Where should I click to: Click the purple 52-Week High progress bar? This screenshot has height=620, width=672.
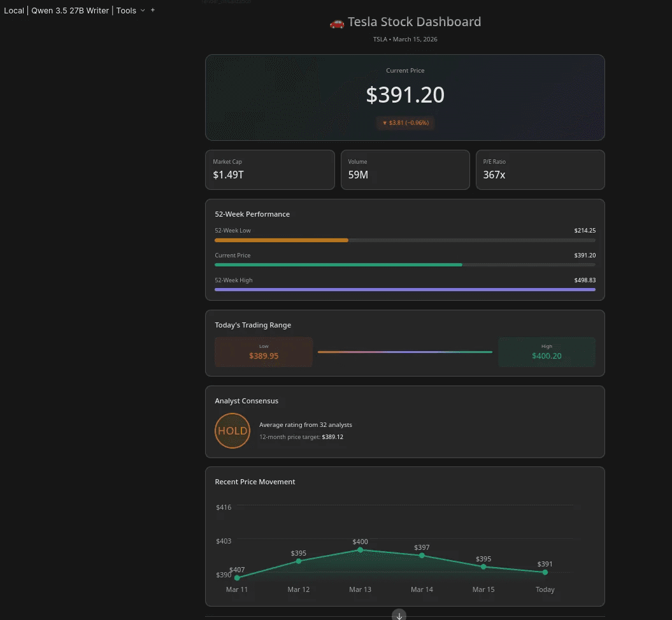[405, 290]
